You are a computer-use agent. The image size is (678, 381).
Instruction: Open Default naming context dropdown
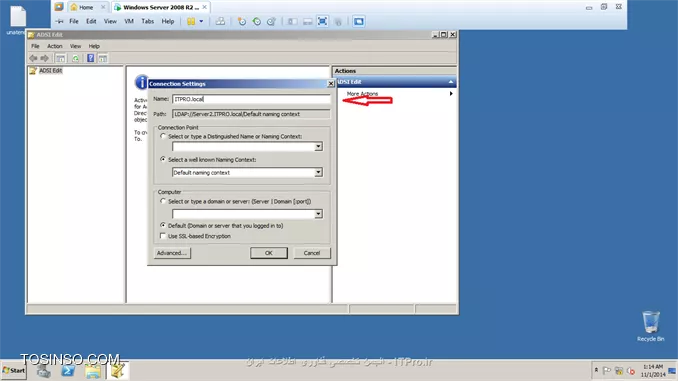(x=318, y=173)
